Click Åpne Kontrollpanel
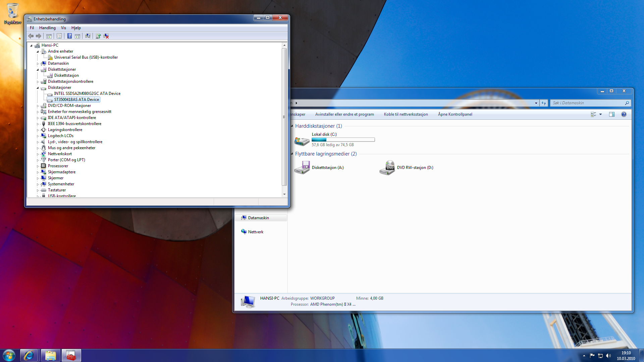 point(455,114)
